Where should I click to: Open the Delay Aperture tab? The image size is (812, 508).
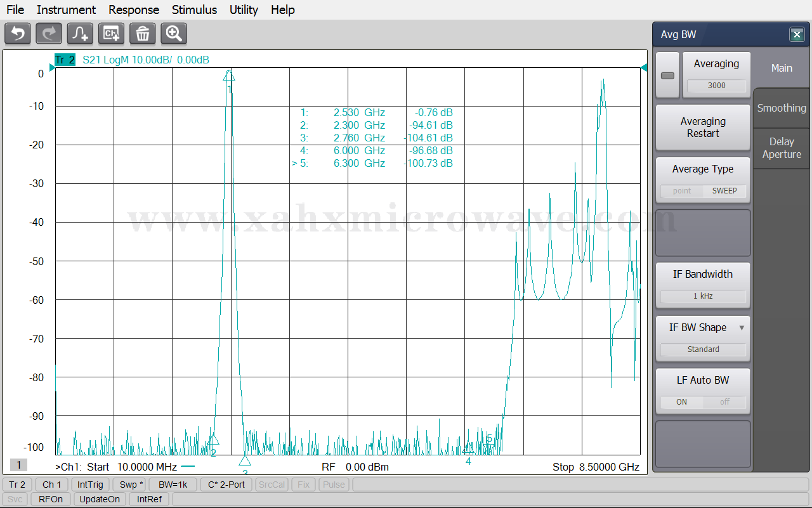pos(782,148)
